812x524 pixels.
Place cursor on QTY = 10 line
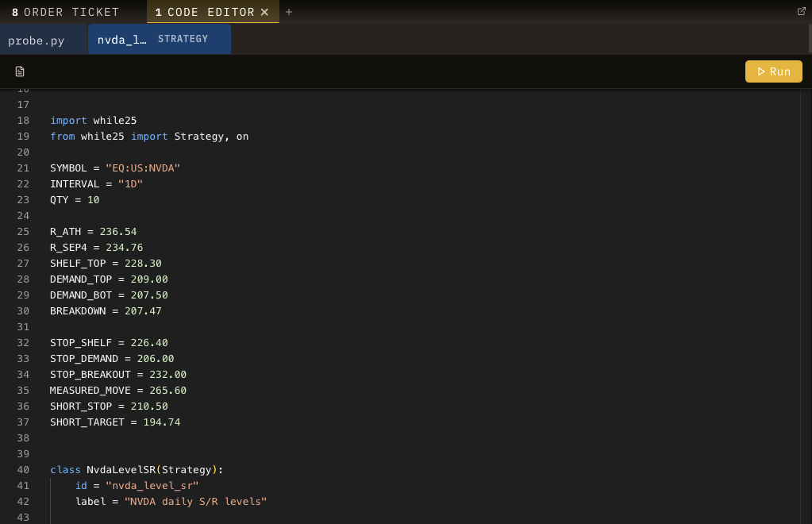pos(75,200)
